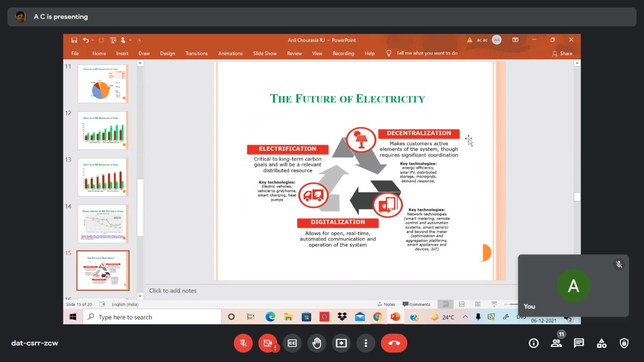Viewport: 644px width, 362px height.
Task: Click the ac ac account avatar
Action: pyautogui.click(x=497, y=40)
